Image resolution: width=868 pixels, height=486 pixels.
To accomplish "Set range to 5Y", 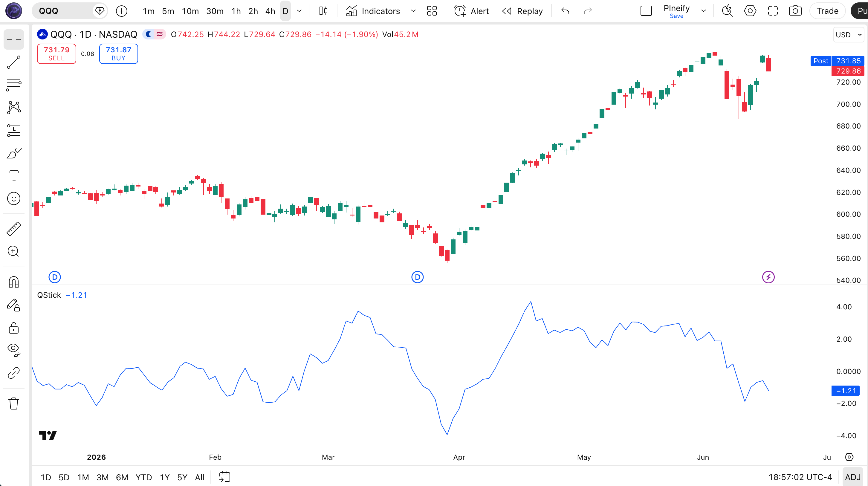I will coord(182,477).
